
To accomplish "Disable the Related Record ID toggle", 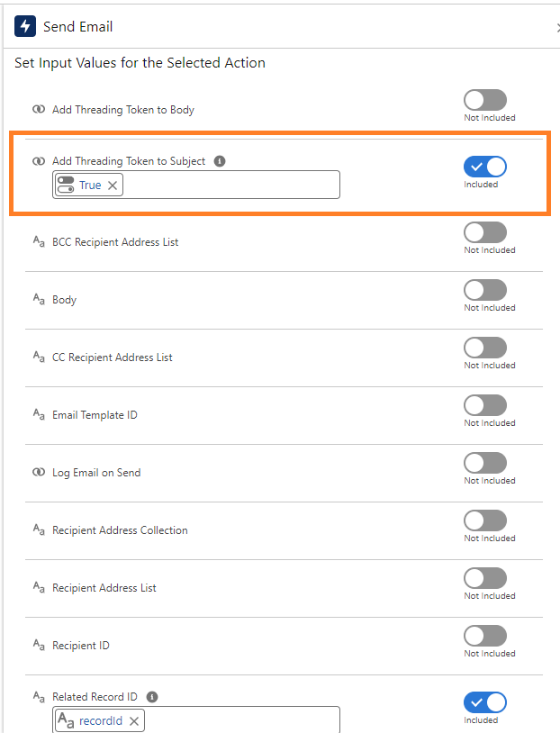I will point(485,702).
